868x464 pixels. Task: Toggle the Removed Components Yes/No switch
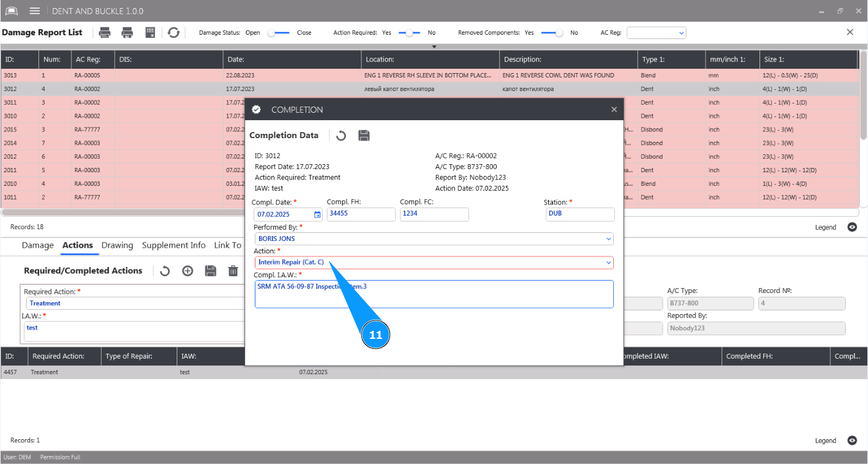[x=552, y=33]
